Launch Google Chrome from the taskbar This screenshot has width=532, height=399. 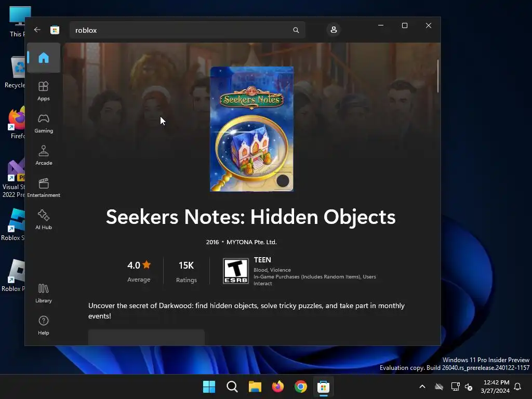coord(301,387)
